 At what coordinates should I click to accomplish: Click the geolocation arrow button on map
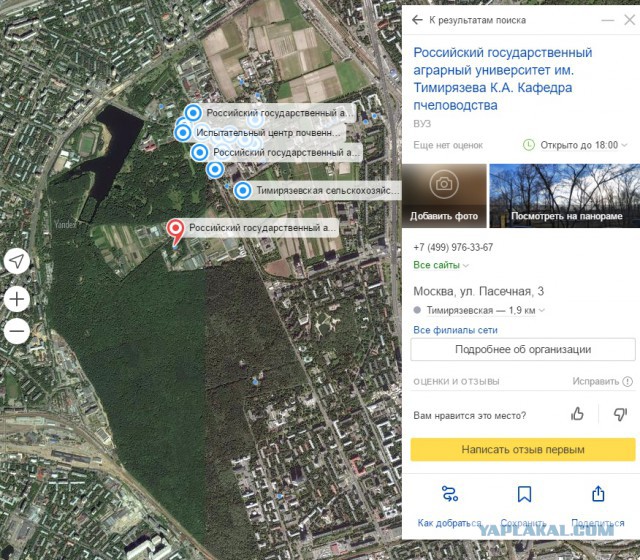pyautogui.click(x=17, y=261)
